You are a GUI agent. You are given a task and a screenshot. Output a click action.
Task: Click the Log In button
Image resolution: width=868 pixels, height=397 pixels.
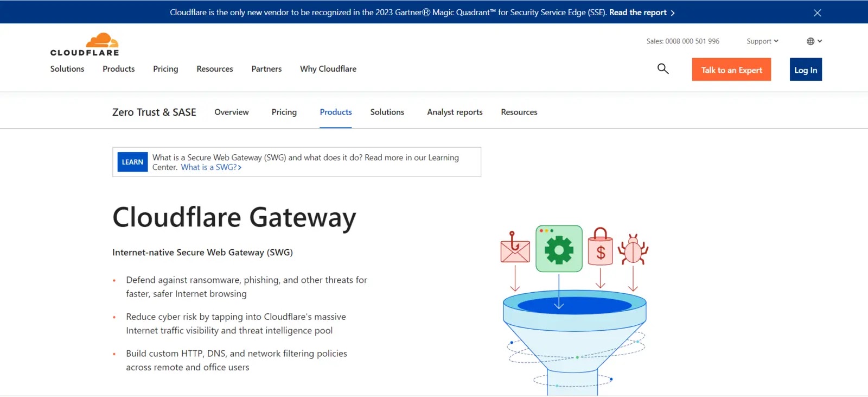pyautogui.click(x=805, y=70)
